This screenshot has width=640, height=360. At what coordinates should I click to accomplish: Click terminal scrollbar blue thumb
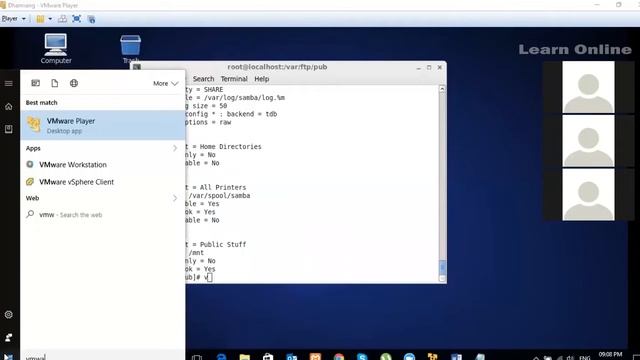[442, 268]
